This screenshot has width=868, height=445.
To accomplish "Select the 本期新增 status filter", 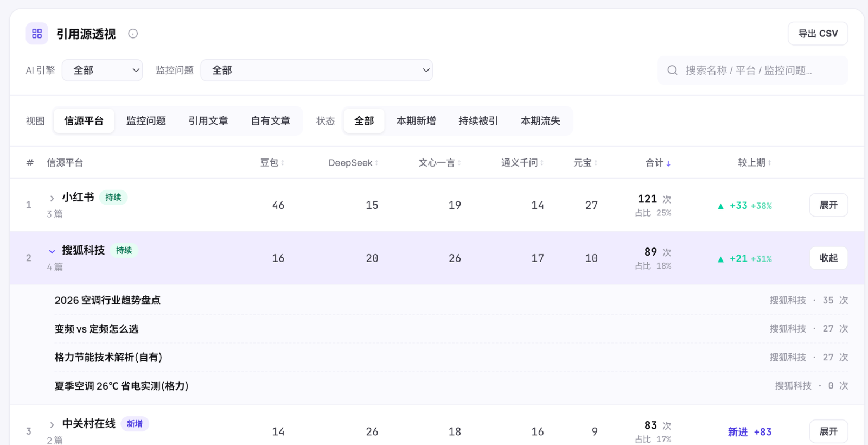I will pyautogui.click(x=416, y=120).
